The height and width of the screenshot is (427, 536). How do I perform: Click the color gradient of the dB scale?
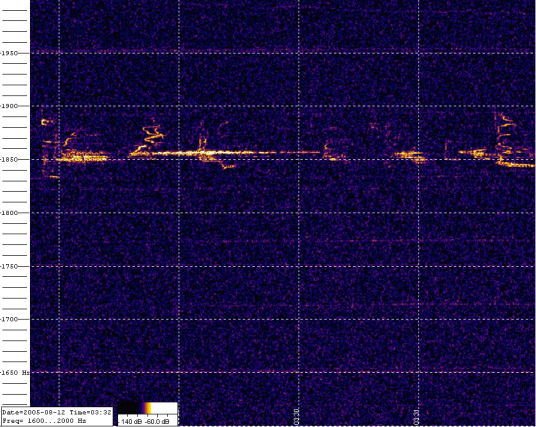tap(148, 409)
